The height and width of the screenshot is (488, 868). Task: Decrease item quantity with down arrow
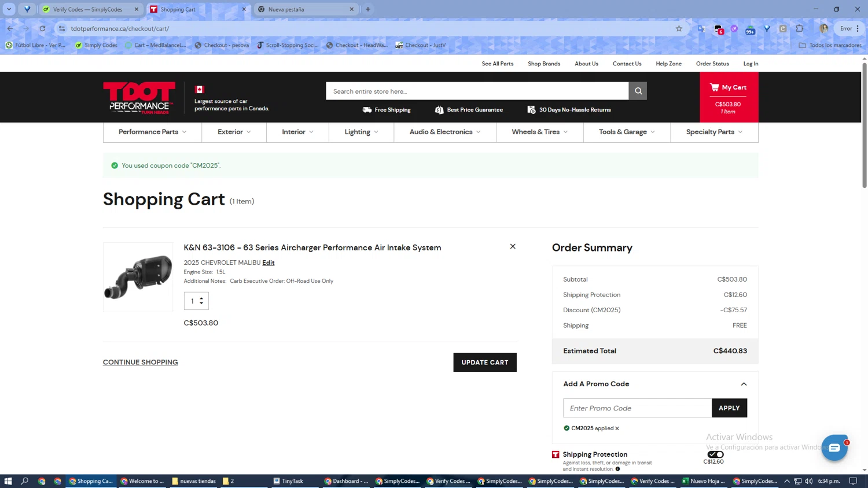click(x=201, y=303)
